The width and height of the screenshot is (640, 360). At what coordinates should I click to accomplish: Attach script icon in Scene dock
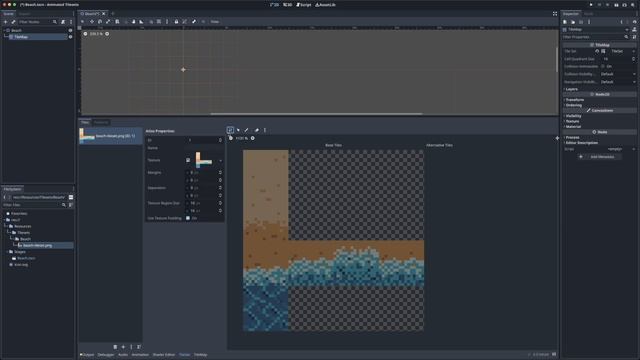63,22
